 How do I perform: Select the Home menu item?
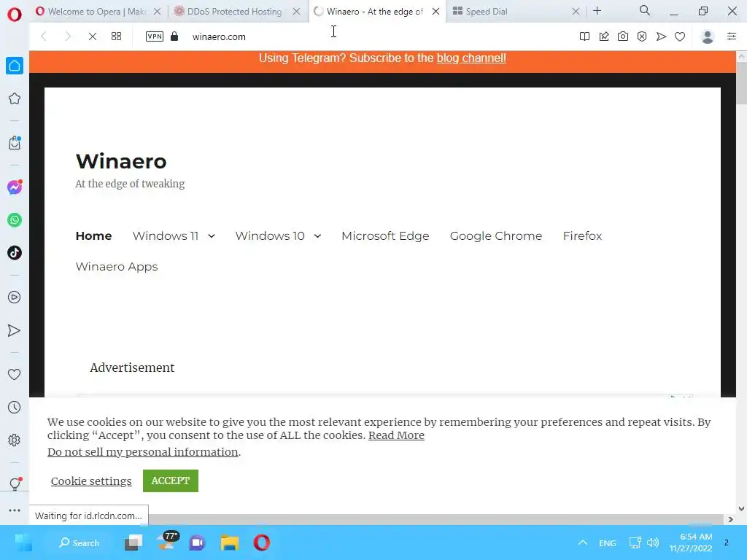click(x=94, y=236)
